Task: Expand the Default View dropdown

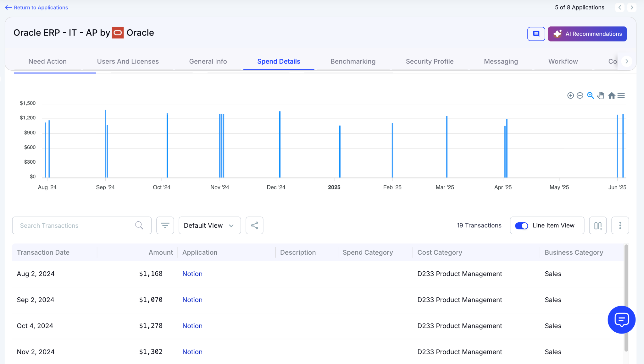Action: coord(209,225)
